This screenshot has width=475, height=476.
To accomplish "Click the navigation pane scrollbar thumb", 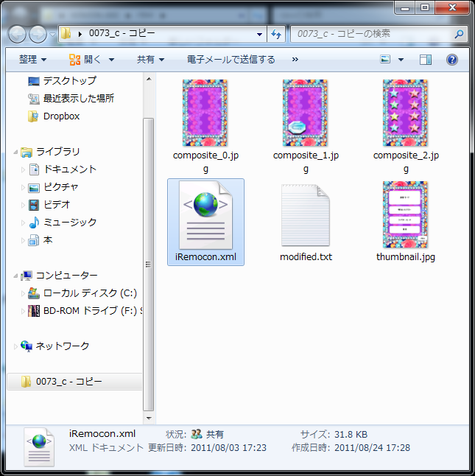I will [148, 264].
